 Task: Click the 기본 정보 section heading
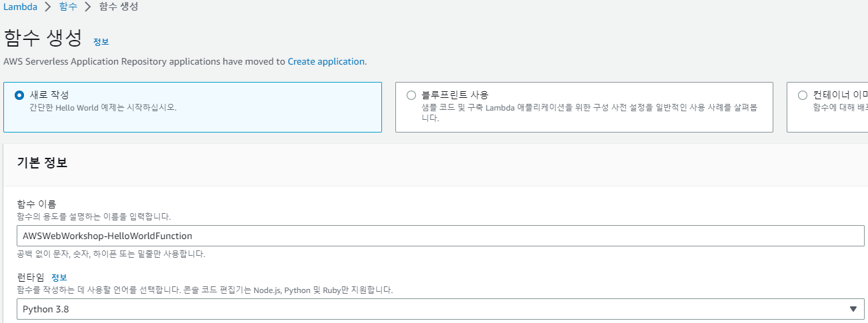tap(42, 163)
